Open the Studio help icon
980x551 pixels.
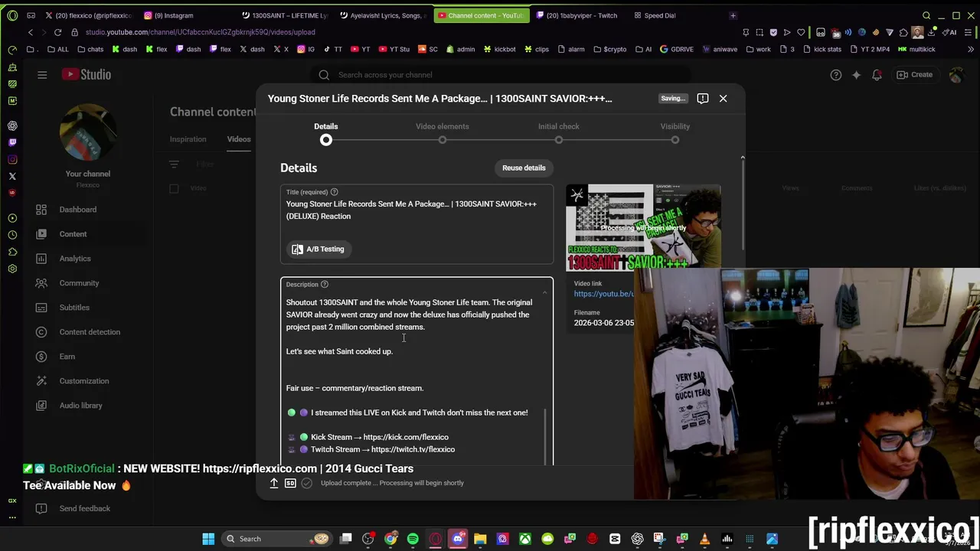pos(836,75)
